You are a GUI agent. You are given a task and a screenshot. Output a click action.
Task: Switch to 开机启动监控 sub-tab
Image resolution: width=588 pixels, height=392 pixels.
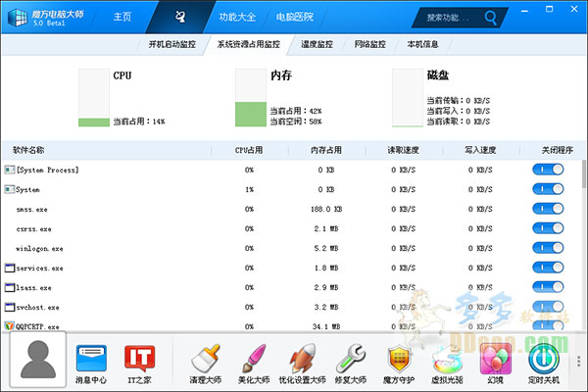(x=172, y=44)
